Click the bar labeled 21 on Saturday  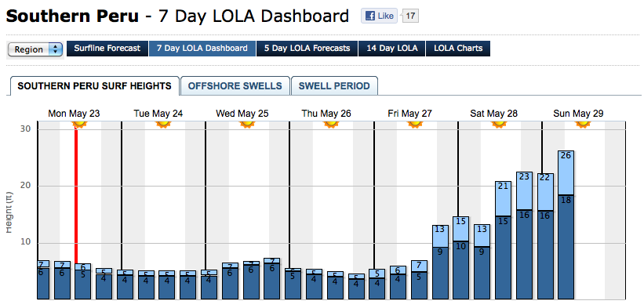click(x=503, y=240)
